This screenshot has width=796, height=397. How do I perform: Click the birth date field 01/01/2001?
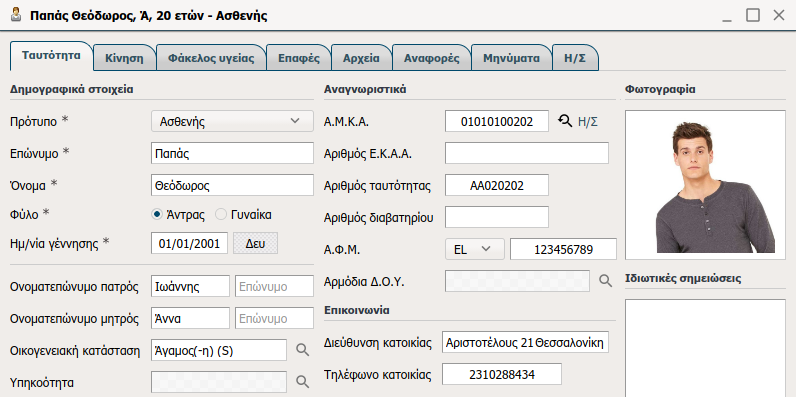[x=189, y=243]
